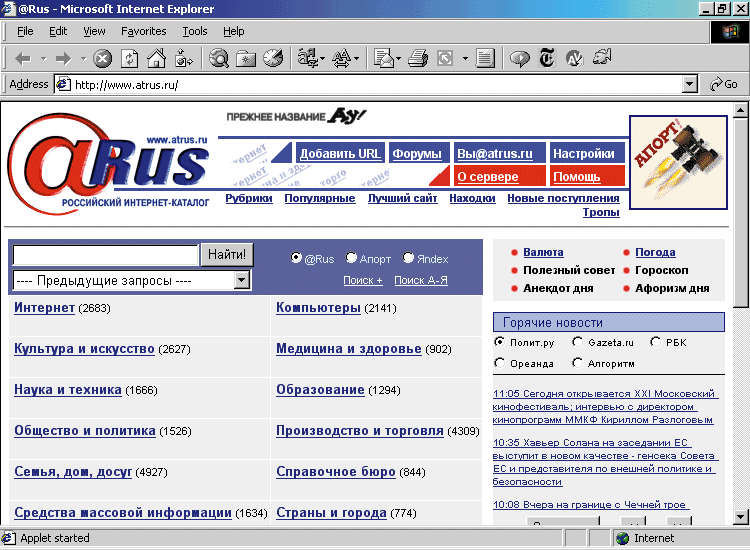Print the page with printer icon
The width and height of the screenshot is (750, 550).
418,59
